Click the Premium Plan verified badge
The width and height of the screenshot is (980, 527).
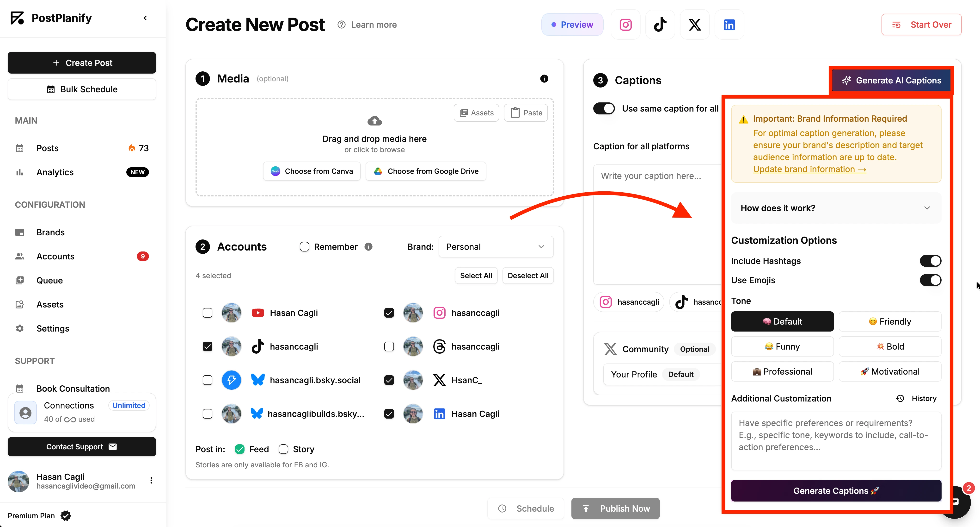pos(66,515)
